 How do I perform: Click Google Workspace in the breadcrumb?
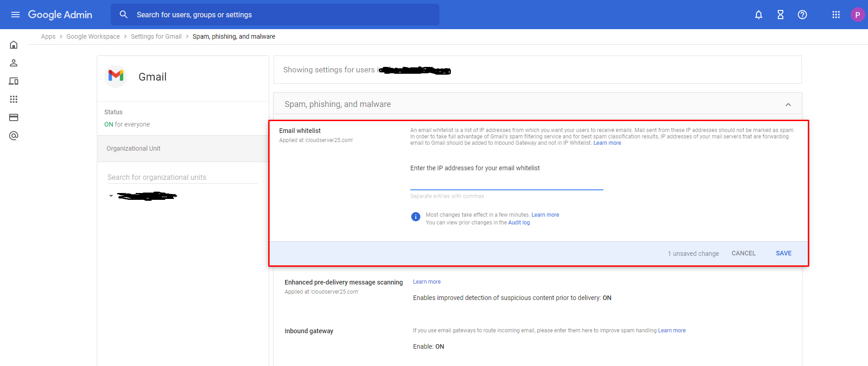(x=93, y=36)
